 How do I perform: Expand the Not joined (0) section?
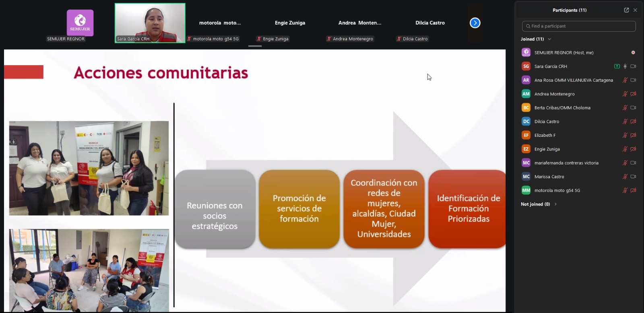(555, 204)
